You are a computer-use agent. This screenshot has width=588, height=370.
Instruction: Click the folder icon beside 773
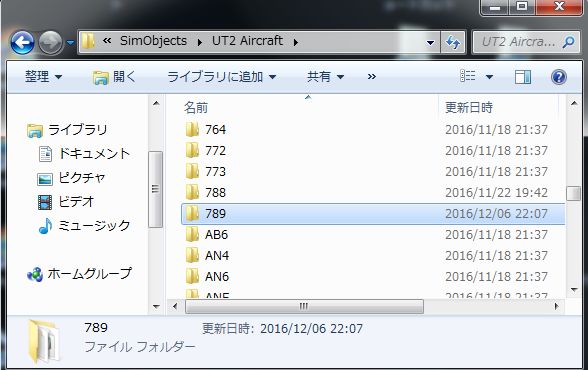[x=192, y=171]
